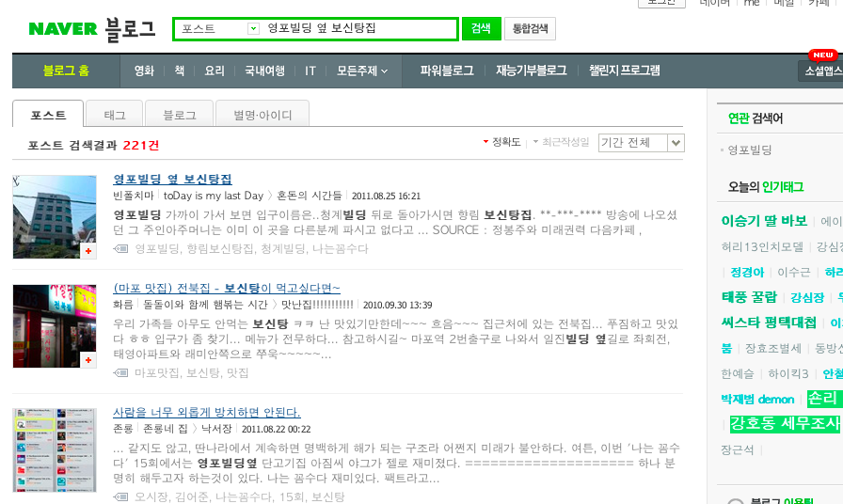Click popular tag 정경아
Screen dimensions: 843x504
click(x=747, y=273)
